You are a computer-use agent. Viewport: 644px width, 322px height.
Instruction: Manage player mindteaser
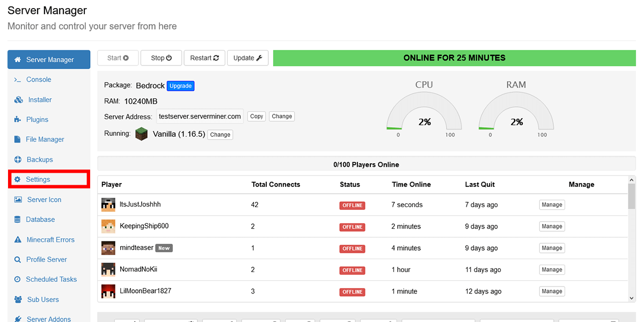tap(552, 248)
